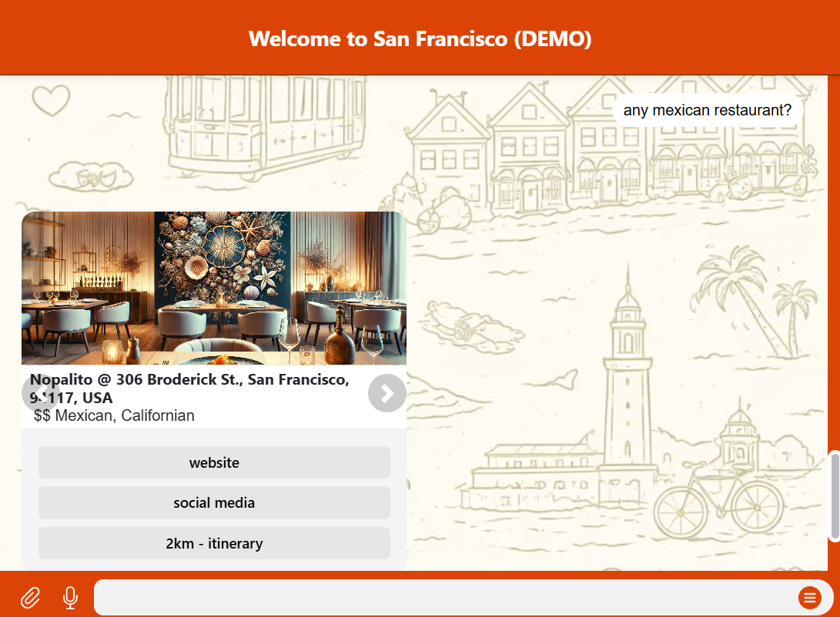Open the 2km - itinerary button
Screen dimensions: 840x617
214,544
